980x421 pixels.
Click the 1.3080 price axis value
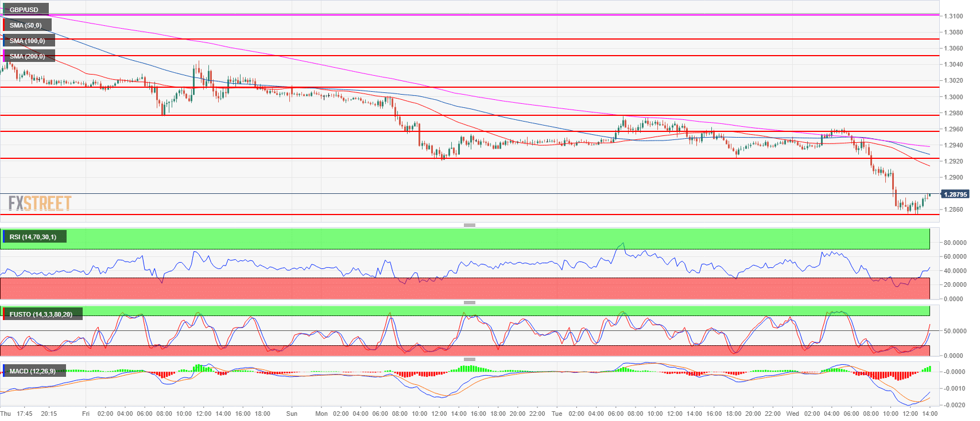tap(954, 33)
